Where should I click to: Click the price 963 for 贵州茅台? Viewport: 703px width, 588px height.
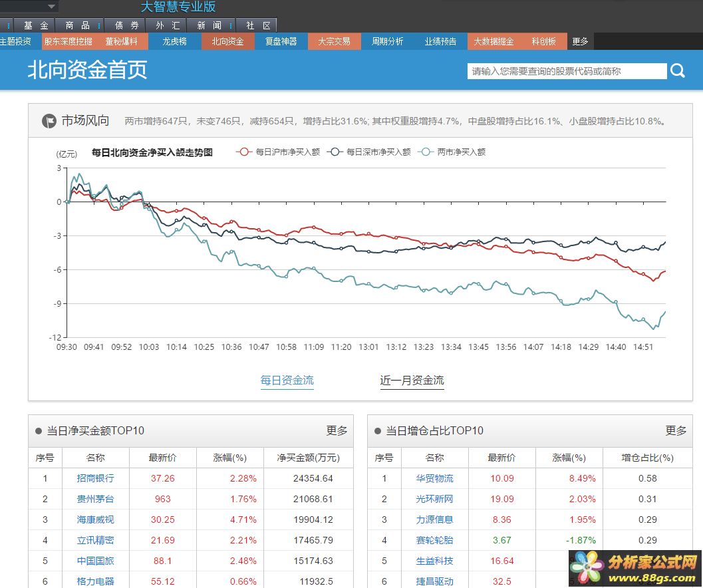coord(162,499)
